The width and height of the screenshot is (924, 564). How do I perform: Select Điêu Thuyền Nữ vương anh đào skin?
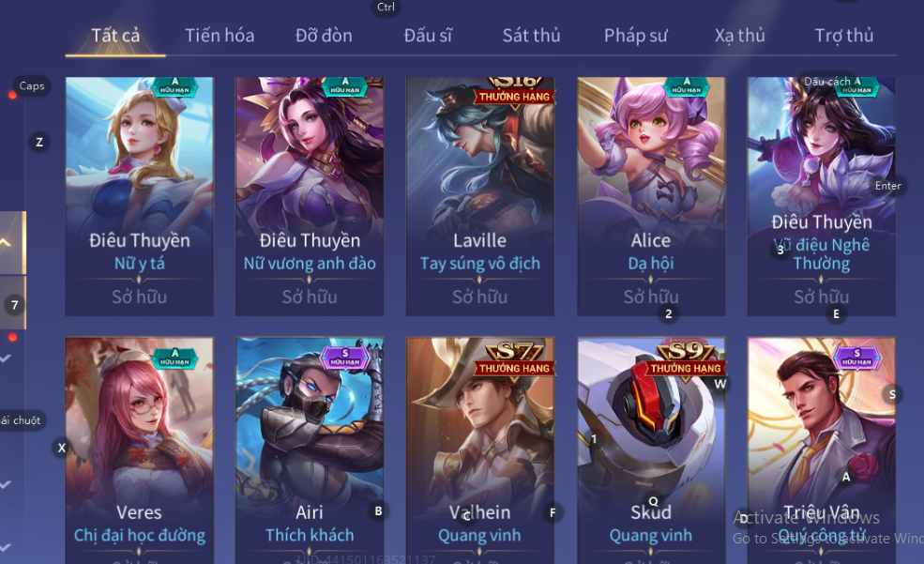310,196
